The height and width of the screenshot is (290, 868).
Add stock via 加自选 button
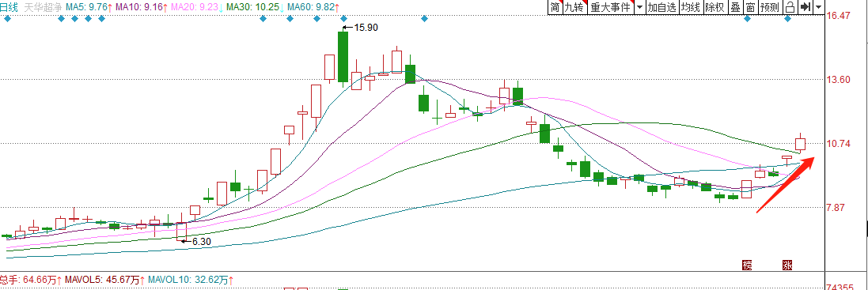pos(662,7)
